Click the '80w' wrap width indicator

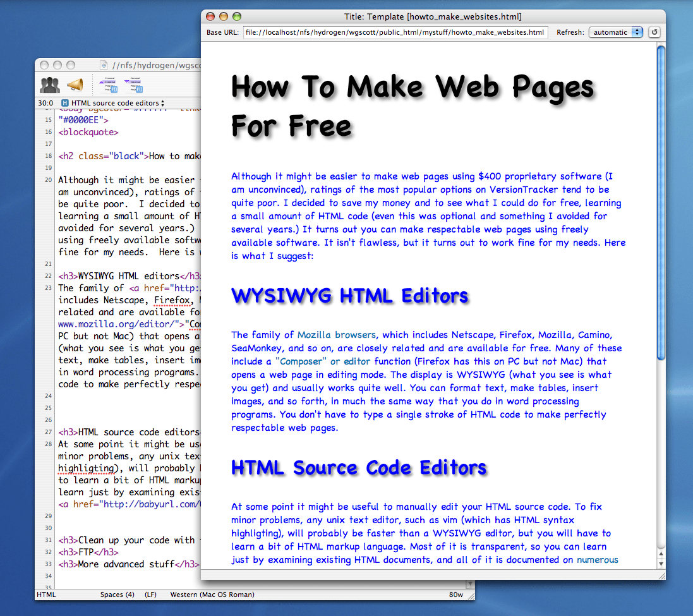455,595
